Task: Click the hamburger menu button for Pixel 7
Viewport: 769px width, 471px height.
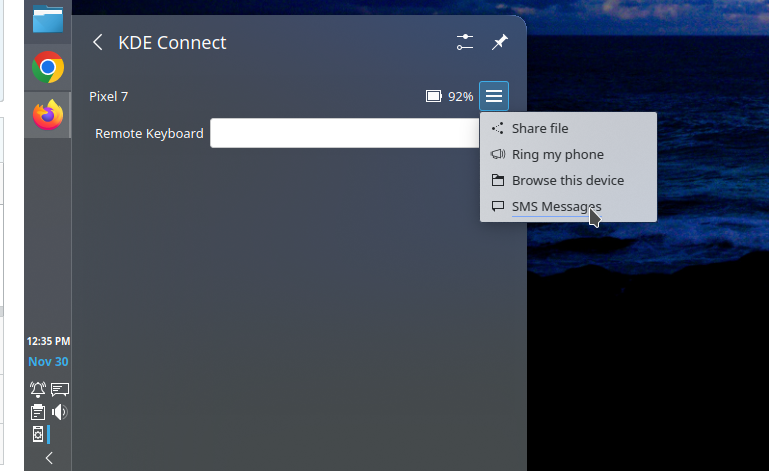Action: coord(494,96)
